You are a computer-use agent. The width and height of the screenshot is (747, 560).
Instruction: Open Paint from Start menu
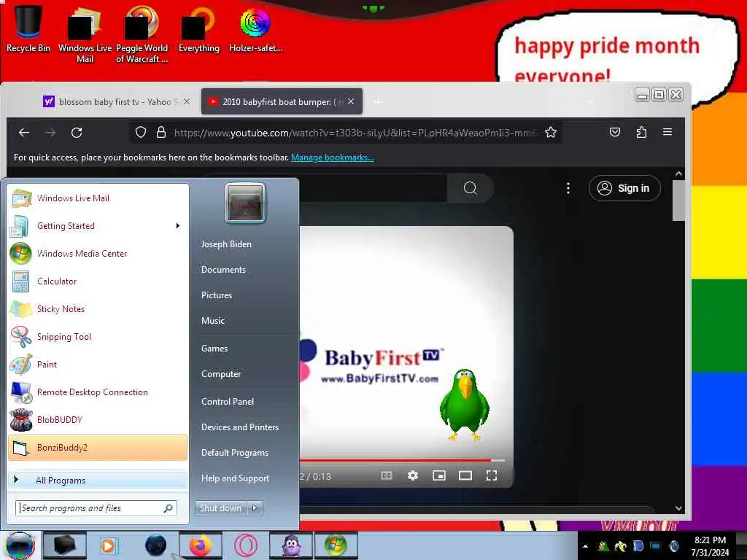(x=98, y=365)
